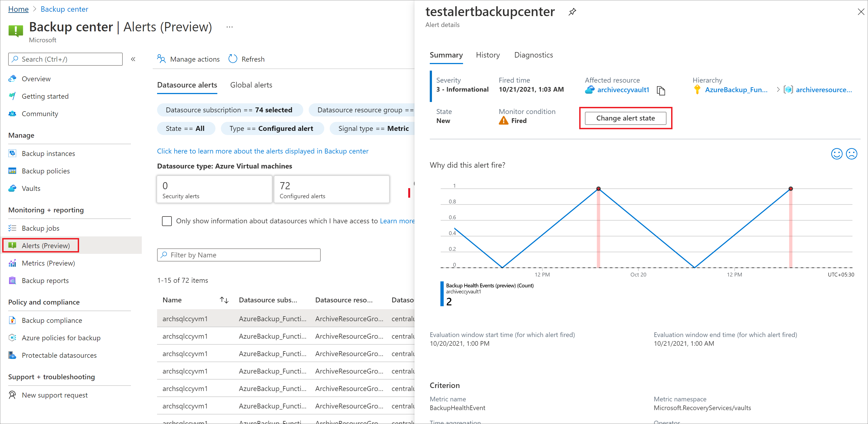The height and width of the screenshot is (424, 868).
Task: Enable only show accessible datasources checkbox
Action: (167, 221)
